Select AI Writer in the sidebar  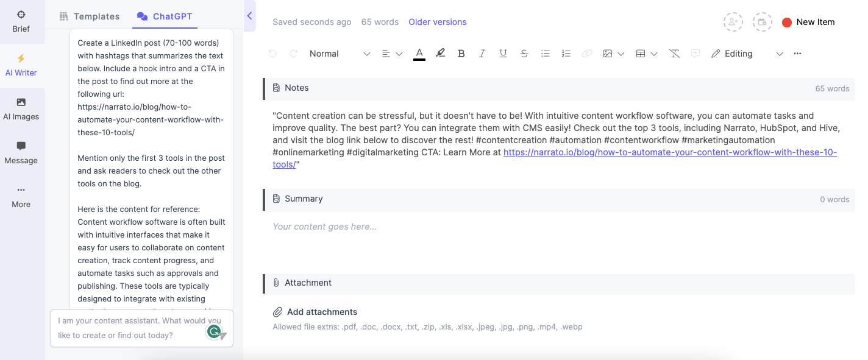coord(21,65)
